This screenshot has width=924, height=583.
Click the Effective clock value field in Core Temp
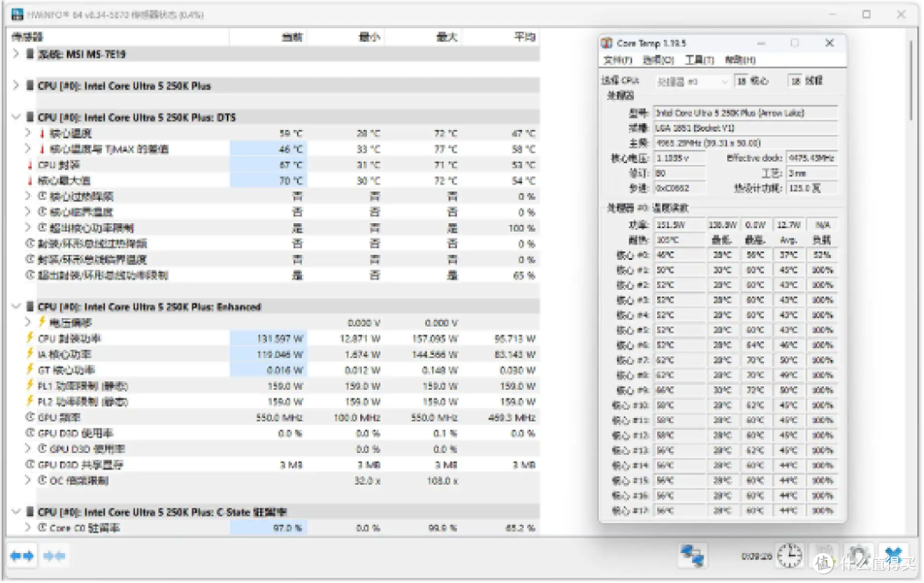(x=812, y=158)
